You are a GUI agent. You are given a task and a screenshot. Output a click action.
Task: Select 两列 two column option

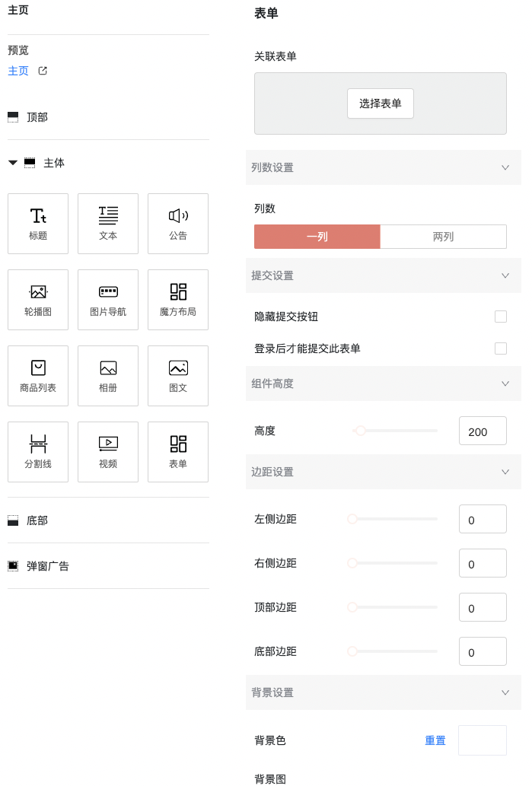coord(443,237)
